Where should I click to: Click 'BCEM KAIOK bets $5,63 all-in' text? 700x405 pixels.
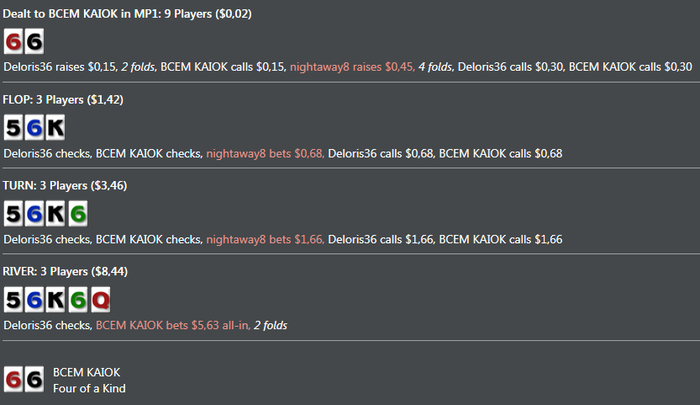171,325
